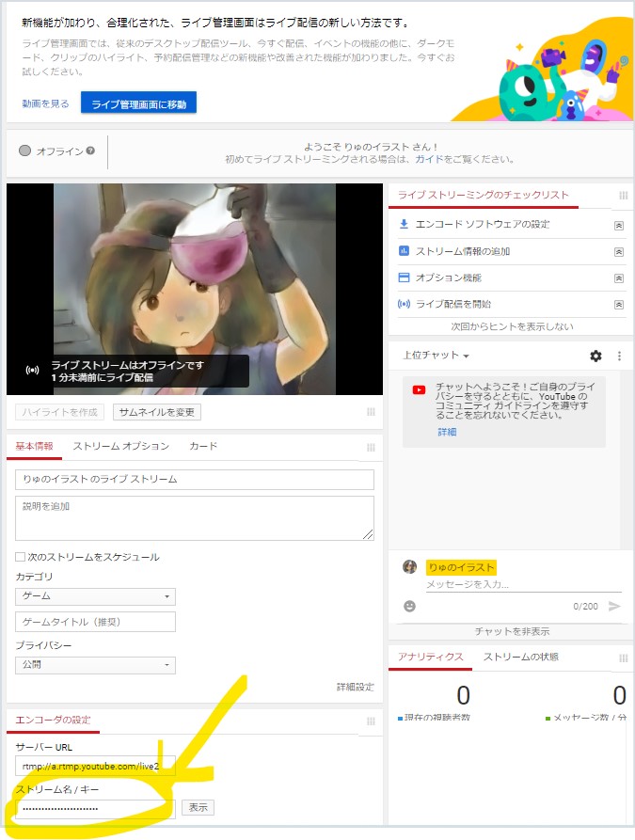Click the stream title input field
635x840 pixels.
pyautogui.click(x=195, y=480)
